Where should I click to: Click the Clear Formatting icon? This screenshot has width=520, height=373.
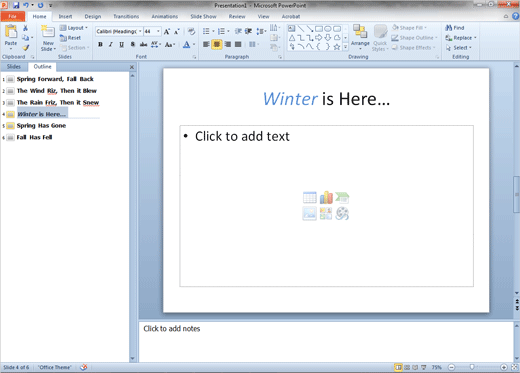191,31
